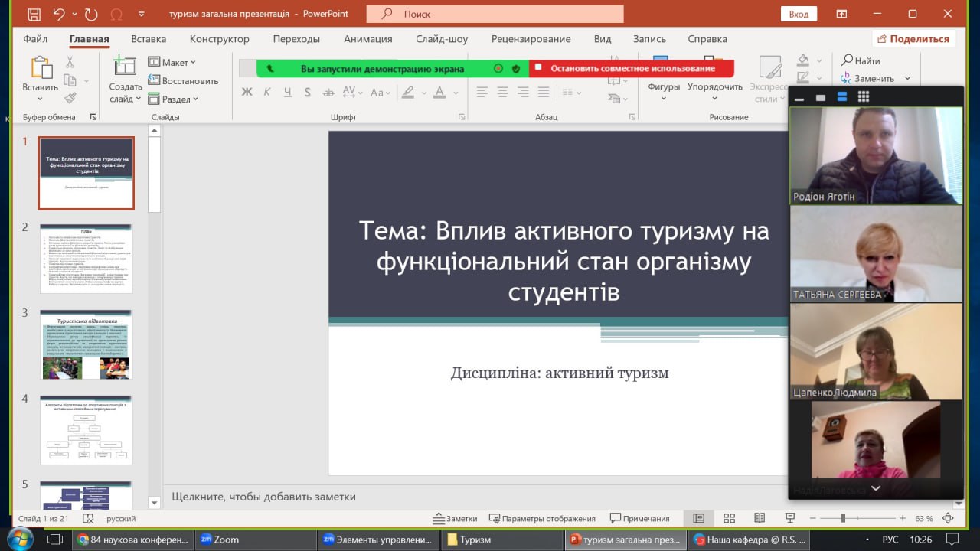Click the Поделиться share button
The height and width of the screenshot is (551, 980).
pyautogui.click(x=913, y=39)
